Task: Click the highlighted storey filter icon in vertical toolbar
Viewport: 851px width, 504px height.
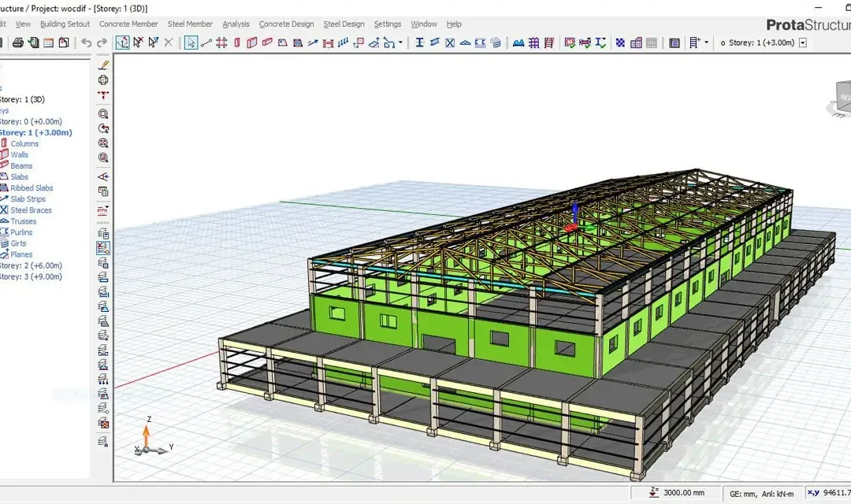Action: coord(103,248)
